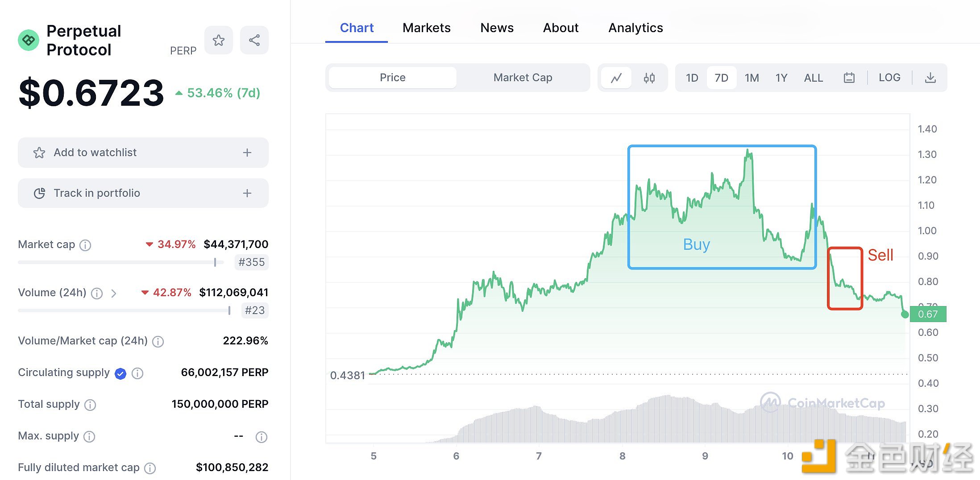Select the ALL time range
Screen dimensions: 980x480
click(x=814, y=78)
